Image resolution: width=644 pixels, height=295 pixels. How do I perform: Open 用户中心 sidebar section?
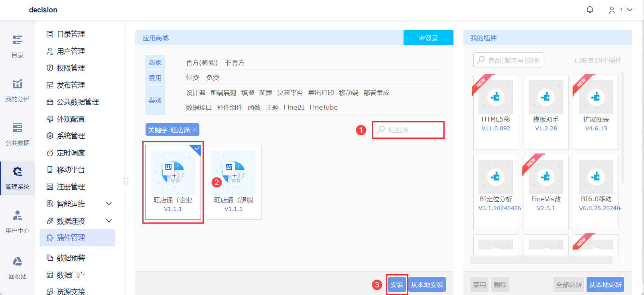[18, 222]
